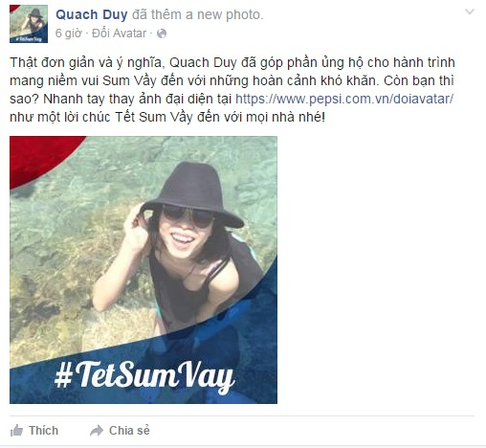The width and height of the screenshot is (486, 448).
Task: Open Quach Duy's small avatar thumbnail
Action: pos(29,24)
